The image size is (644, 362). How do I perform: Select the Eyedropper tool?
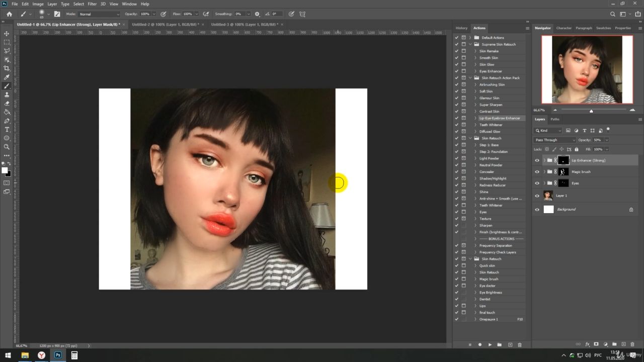[x=7, y=77]
